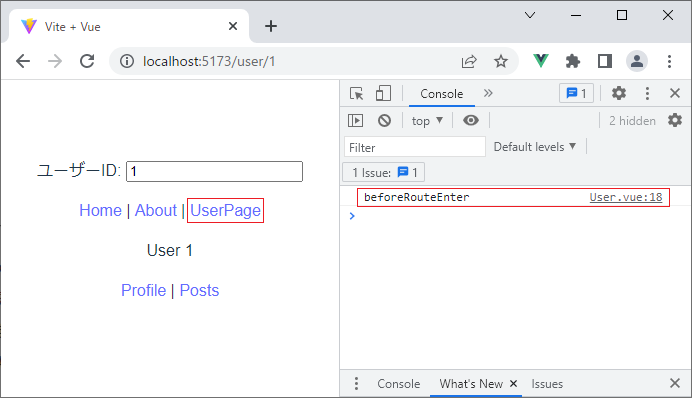Create a live expression with eye icon
This screenshot has width=692, height=398.
click(x=471, y=120)
